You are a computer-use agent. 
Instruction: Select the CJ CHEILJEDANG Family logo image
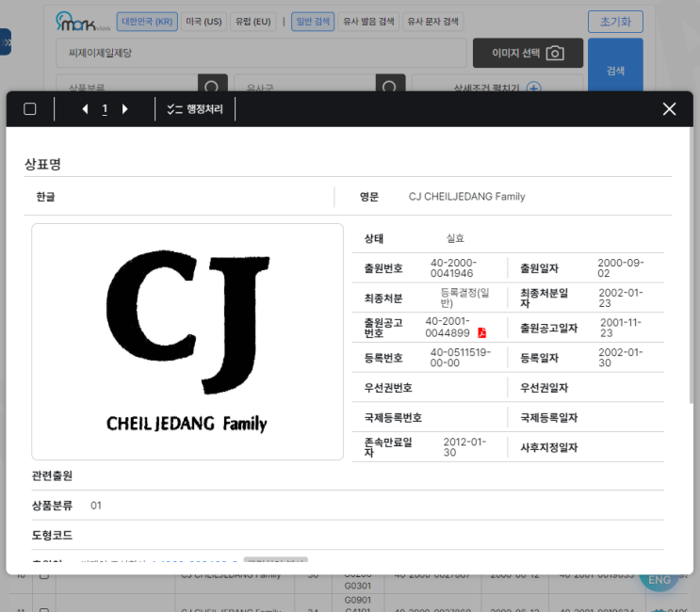[x=187, y=342]
